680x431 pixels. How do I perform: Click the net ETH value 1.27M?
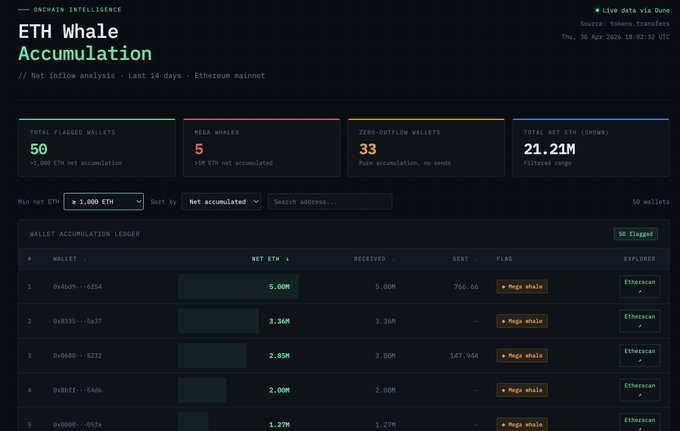point(279,424)
